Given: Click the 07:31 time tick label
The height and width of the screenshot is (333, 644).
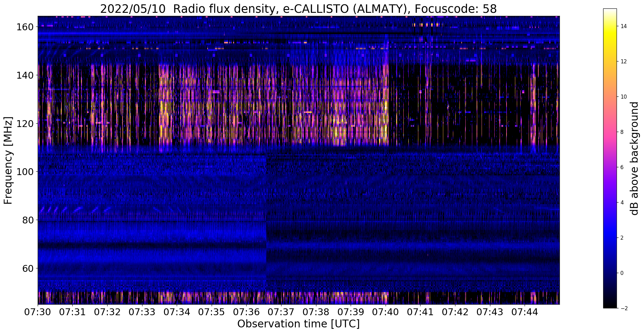Looking at the screenshot, I should 73,312.
